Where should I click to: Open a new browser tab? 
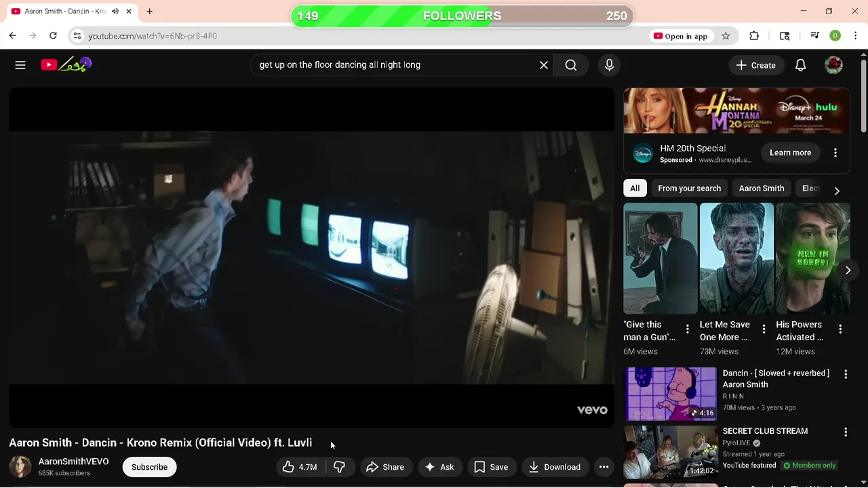point(149,12)
